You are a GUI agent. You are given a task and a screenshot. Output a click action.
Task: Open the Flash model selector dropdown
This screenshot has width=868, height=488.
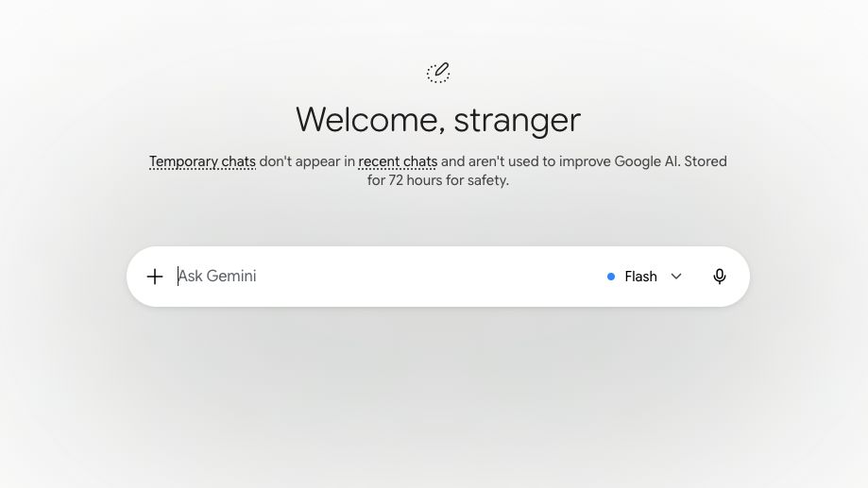click(644, 277)
